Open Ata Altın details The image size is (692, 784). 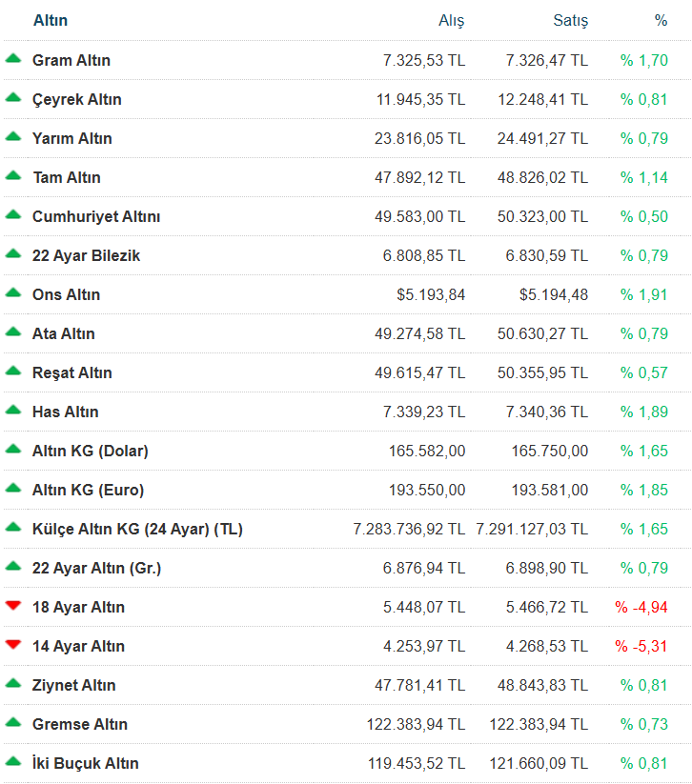(64, 333)
